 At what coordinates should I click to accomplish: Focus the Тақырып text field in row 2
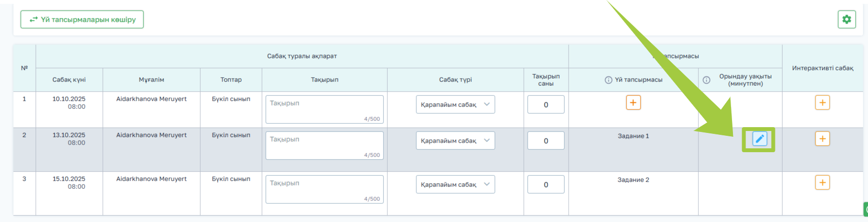pyautogui.click(x=324, y=145)
